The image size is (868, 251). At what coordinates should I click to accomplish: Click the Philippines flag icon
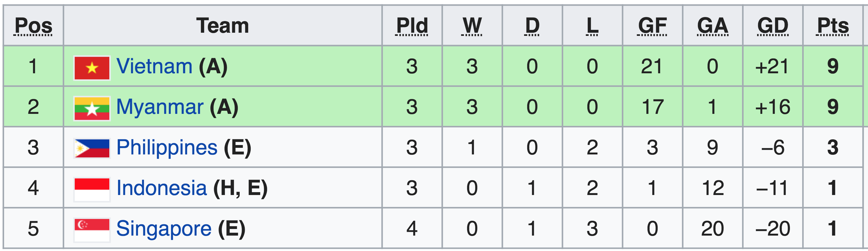[x=92, y=148]
